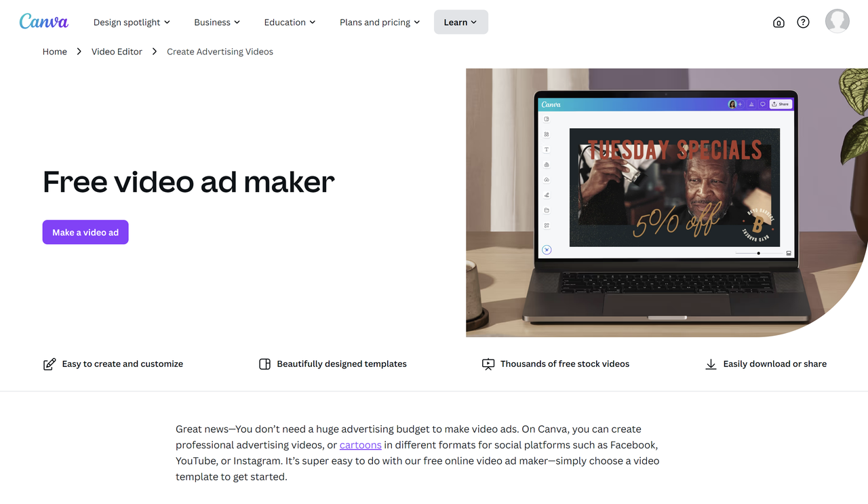Expand the Business dropdown
This screenshot has width=868, height=504.
click(x=216, y=22)
